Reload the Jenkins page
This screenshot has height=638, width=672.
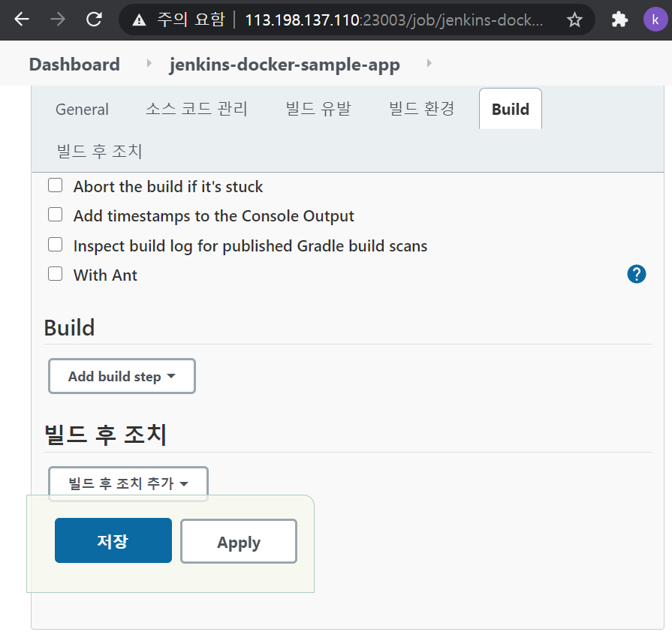(x=94, y=20)
